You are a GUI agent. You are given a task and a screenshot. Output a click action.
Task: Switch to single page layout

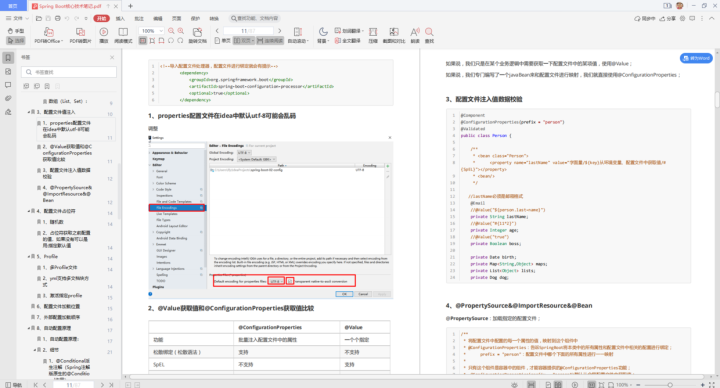[223, 41]
